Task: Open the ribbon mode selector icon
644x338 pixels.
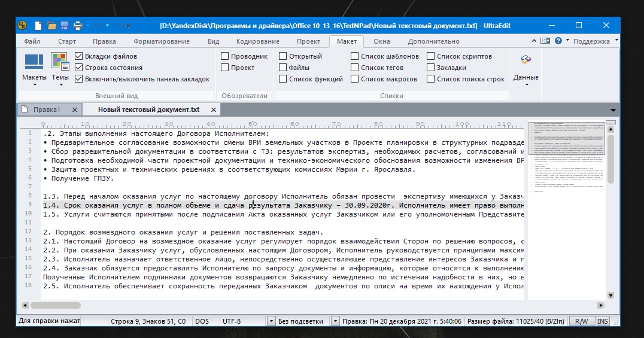Action: (x=545, y=41)
